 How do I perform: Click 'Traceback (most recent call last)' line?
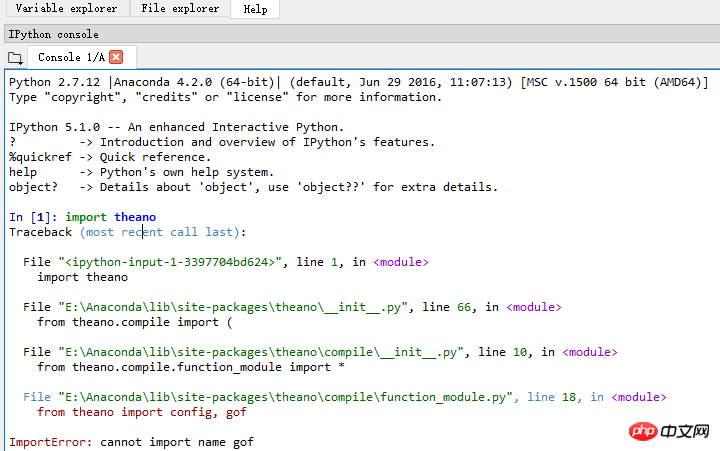tap(128, 232)
